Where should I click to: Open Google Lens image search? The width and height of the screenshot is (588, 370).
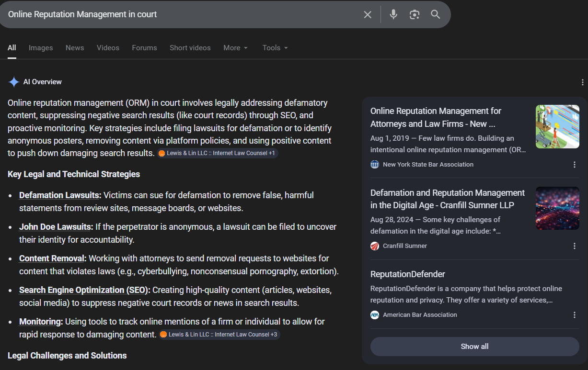[x=415, y=14]
